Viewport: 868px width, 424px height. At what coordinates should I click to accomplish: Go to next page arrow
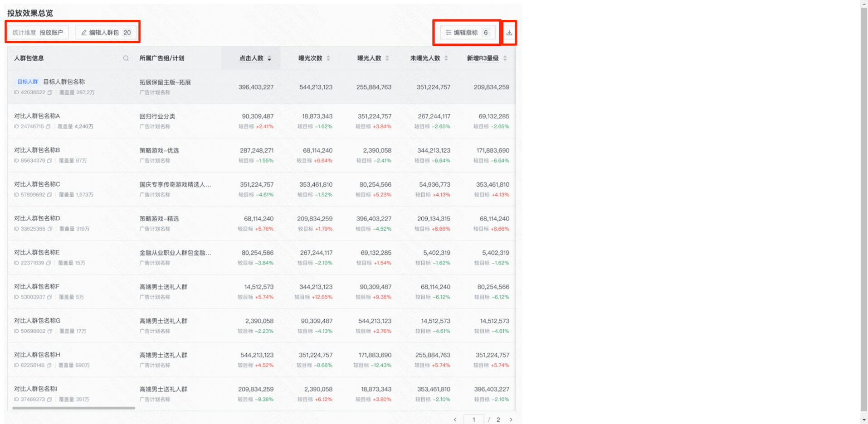tap(511, 419)
